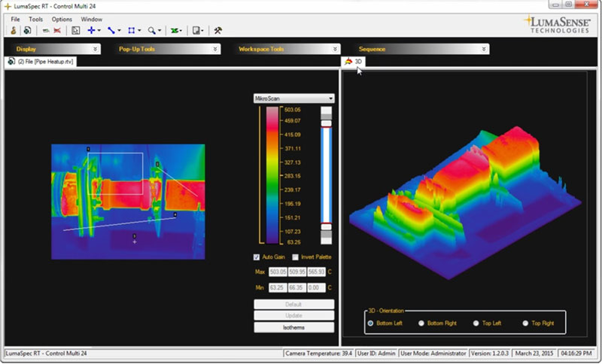This screenshot has height=364, width=602.
Task: Open the Window menu
Action: pos(91,20)
